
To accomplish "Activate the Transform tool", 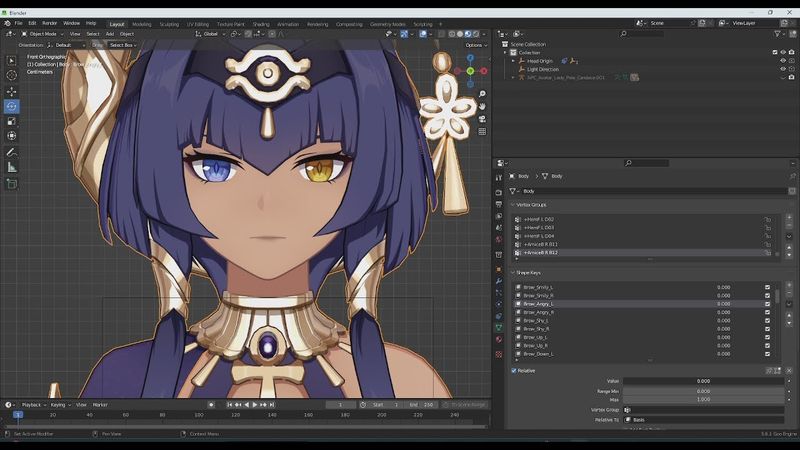I will coord(11,136).
